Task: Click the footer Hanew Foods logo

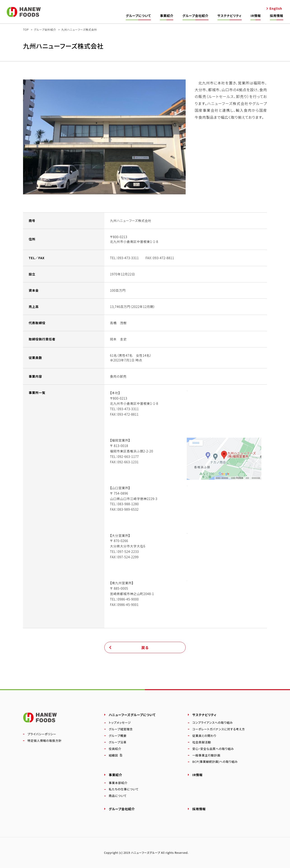Action: (x=40, y=717)
